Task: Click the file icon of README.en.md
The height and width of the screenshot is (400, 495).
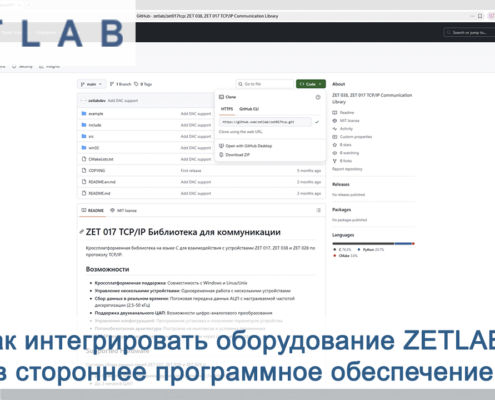Action: pyautogui.click(x=84, y=182)
